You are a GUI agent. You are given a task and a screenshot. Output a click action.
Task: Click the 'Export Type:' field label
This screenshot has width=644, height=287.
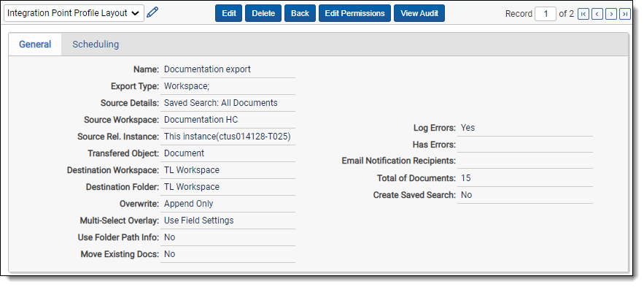(135, 86)
